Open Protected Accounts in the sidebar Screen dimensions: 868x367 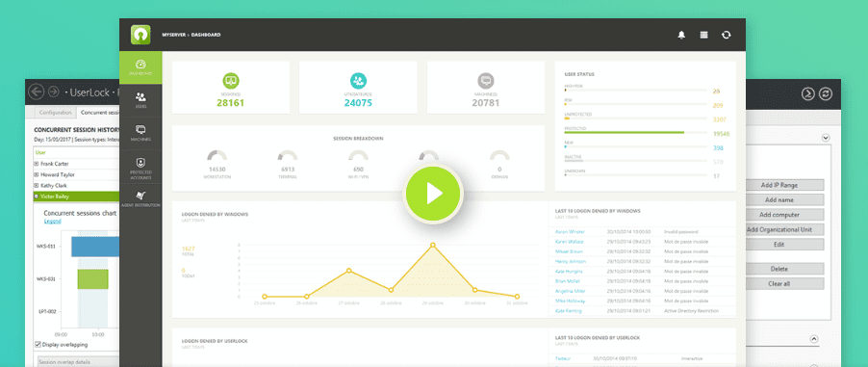point(140,167)
